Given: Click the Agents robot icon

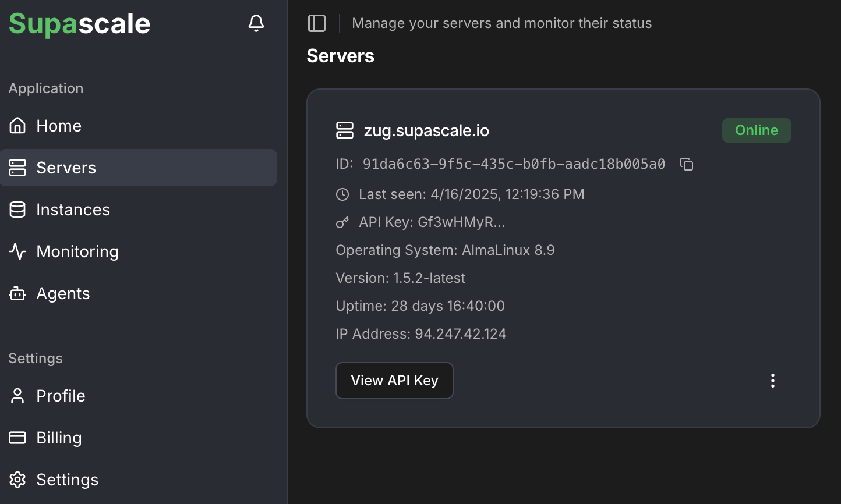Looking at the screenshot, I should coord(17,293).
